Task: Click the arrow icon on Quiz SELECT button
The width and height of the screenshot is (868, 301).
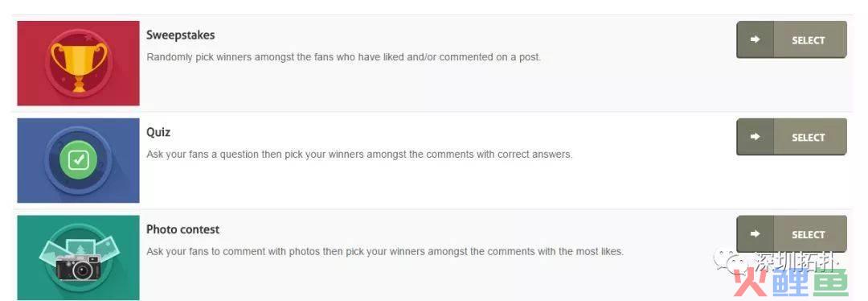Action: (755, 137)
